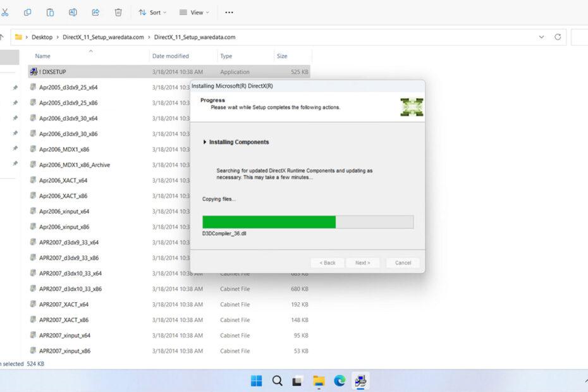Image resolution: width=588 pixels, height=392 pixels.
Task: Select file Apr2006_XACT_x86
Action: point(63,196)
